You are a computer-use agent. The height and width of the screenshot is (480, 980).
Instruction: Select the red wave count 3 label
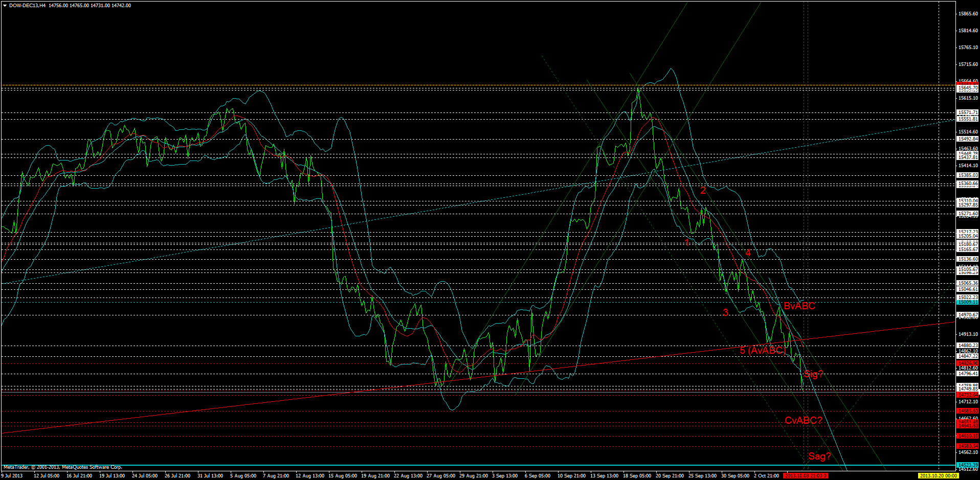pos(725,312)
